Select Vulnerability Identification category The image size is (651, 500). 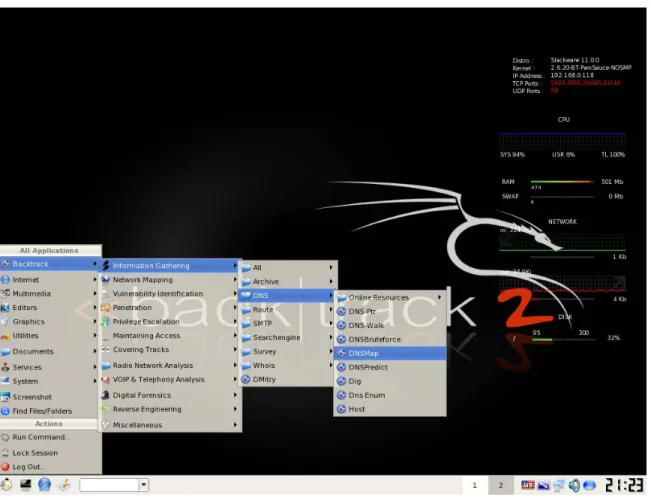pyautogui.click(x=170, y=294)
